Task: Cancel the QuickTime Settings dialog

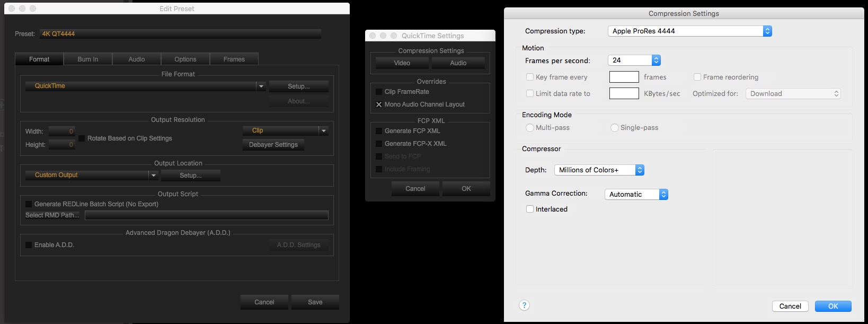Action: 415,189
